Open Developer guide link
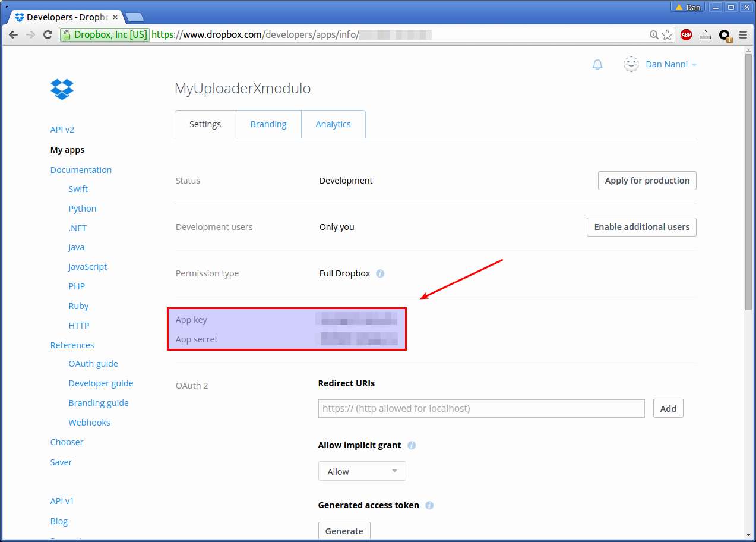 [x=101, y=383]
